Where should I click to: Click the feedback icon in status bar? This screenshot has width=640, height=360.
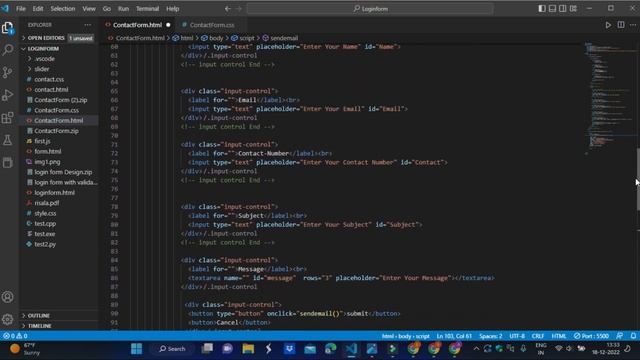click(x=620, y=336)
